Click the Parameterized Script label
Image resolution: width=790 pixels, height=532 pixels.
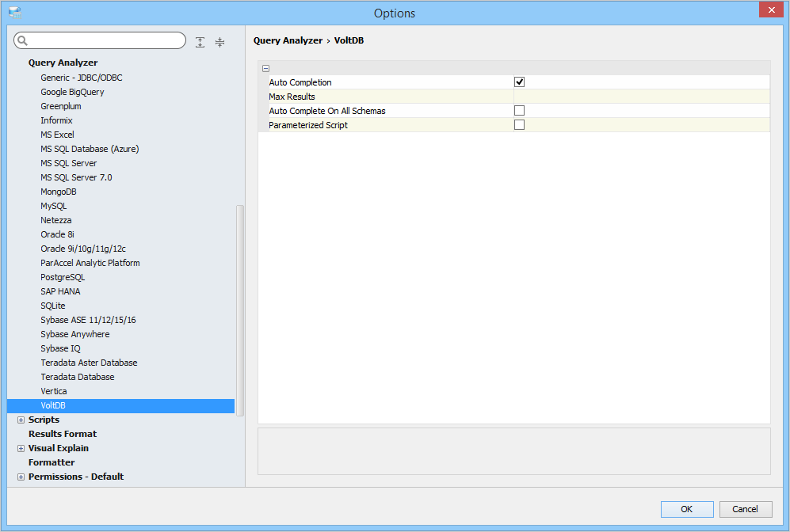coord(308,125)
